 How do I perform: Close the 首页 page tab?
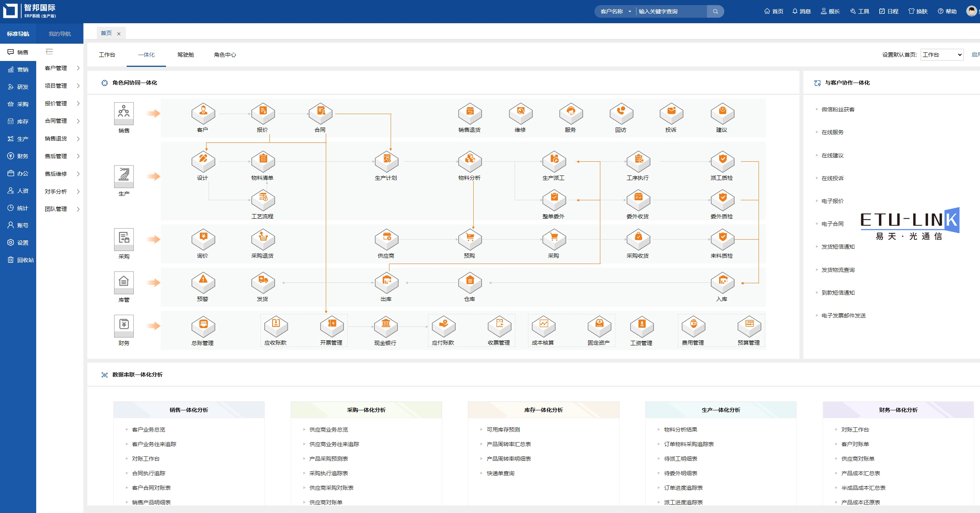[118, 34]
